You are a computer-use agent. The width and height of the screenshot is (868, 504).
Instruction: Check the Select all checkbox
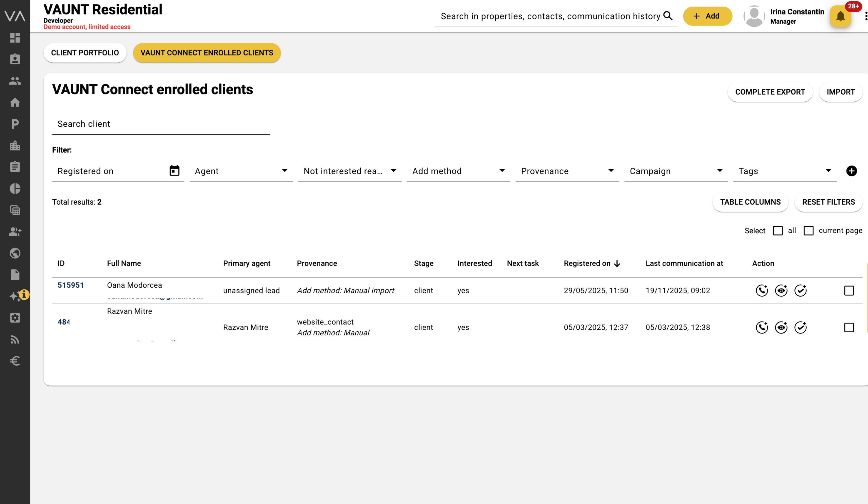tap(777, 230)
